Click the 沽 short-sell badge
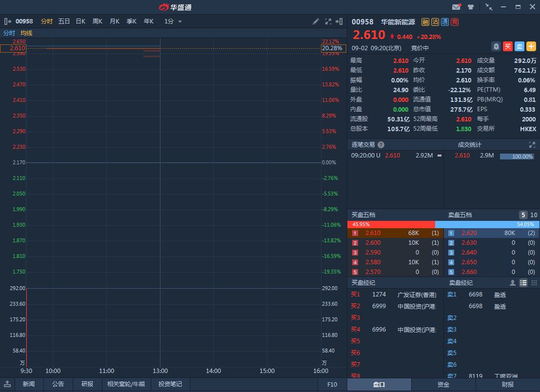This screenshot has height=392, width=540. (x=435, y=22)
